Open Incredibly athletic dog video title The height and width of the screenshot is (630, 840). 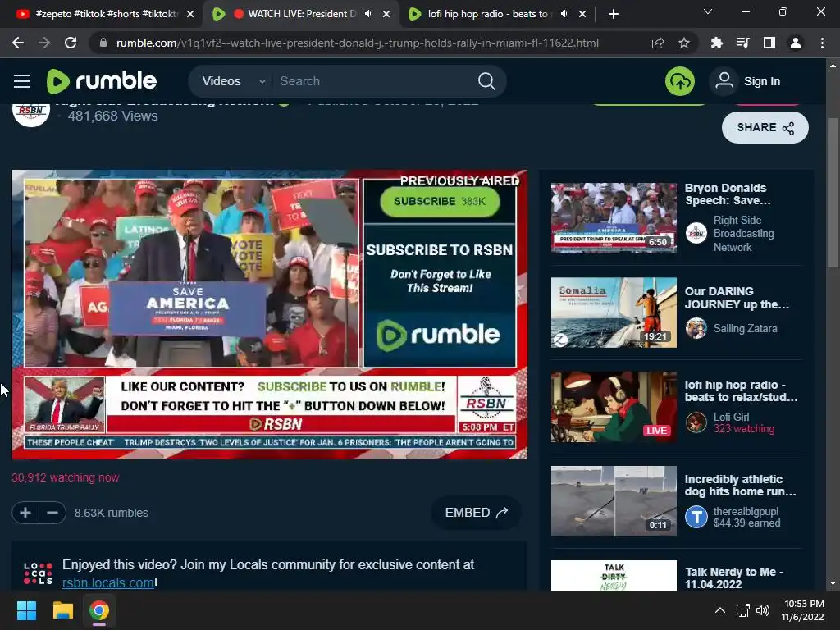pos(741,486)
